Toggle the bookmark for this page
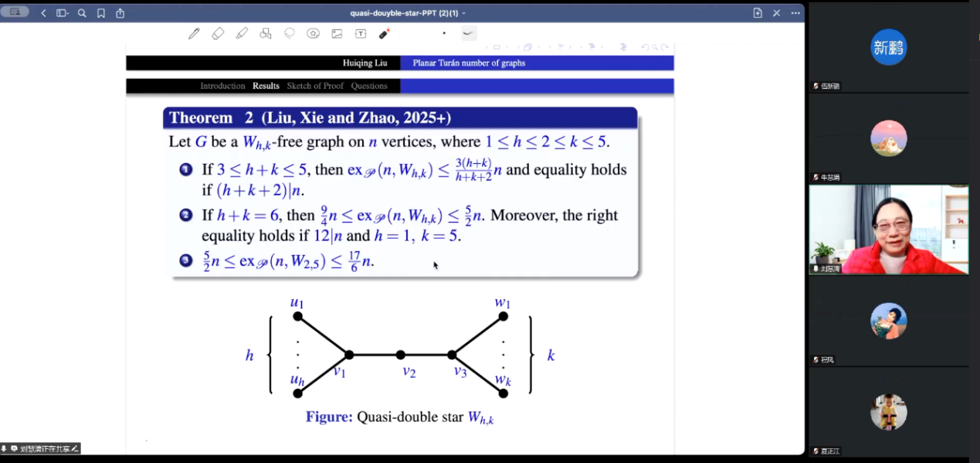 pyautogui.click(x=101, y=13)
